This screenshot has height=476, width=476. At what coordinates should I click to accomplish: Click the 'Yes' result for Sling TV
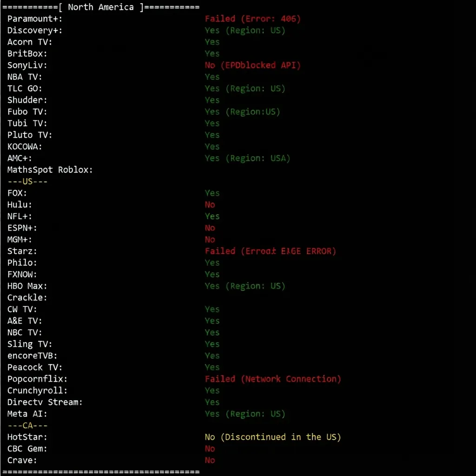(212, 344)
